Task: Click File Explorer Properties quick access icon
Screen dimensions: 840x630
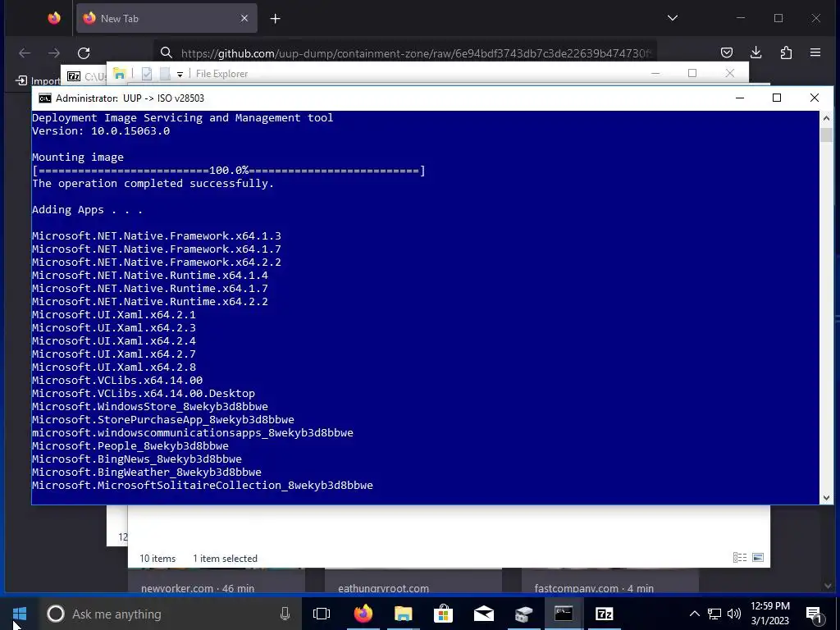Action: coord(147,74)
